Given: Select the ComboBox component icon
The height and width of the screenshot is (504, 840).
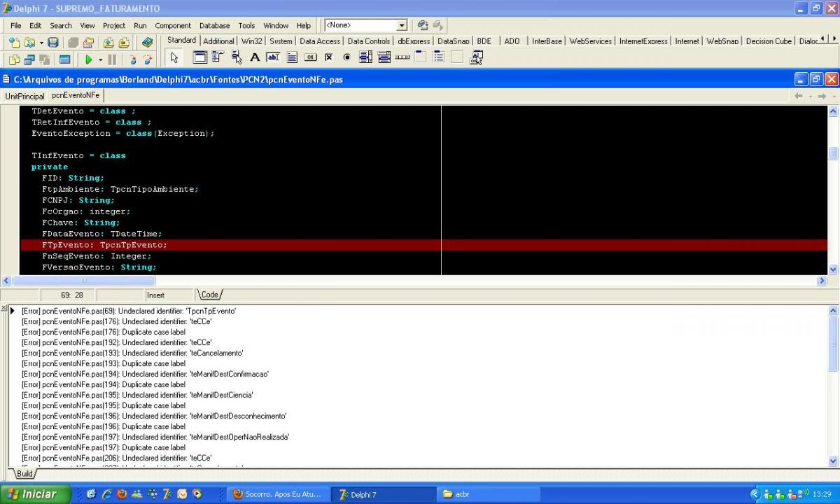Looking at the screenshot, I should click(383, 58).
